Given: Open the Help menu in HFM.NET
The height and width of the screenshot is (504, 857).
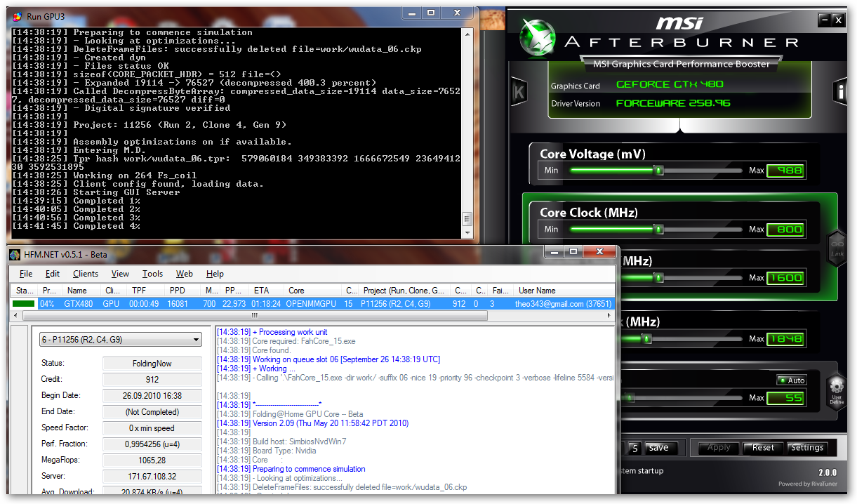Looking at the screenshot, I should tap(215, 274).
